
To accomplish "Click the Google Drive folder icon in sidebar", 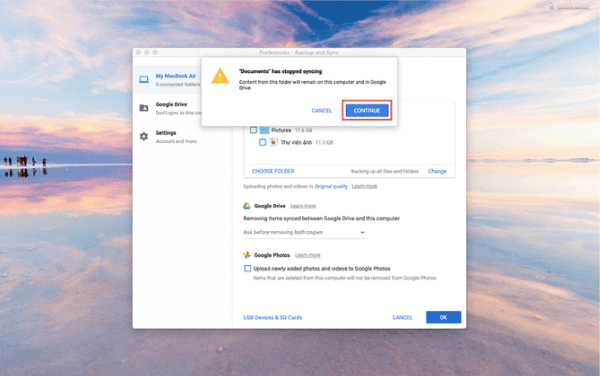I will click(x=144, y=108).
